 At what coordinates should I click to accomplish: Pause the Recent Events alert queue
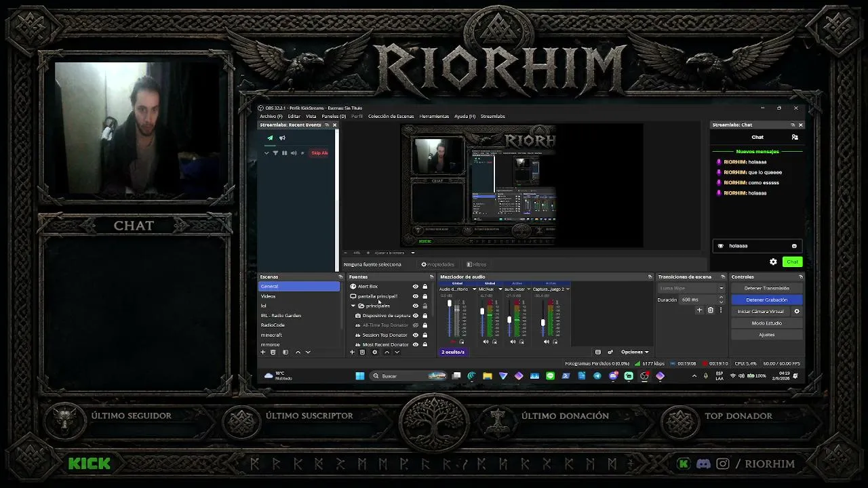(284, 153)
